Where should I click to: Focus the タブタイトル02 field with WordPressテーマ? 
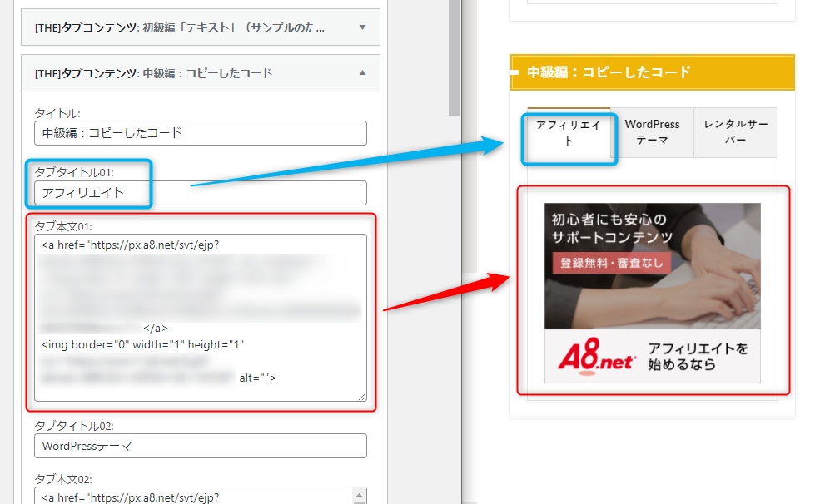tap(201, 446)
